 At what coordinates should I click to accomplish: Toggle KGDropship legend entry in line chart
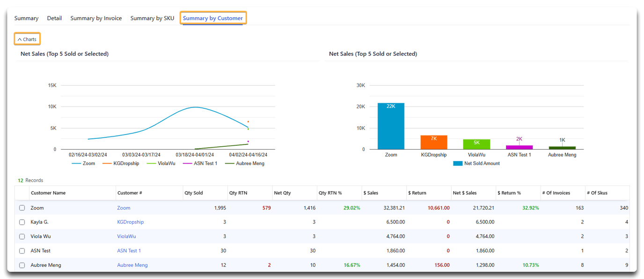click(x=120, y=164)
